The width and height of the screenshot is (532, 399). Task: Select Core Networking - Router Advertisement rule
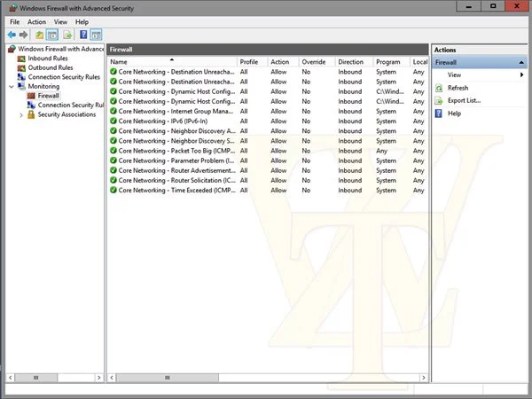(176, 170)
